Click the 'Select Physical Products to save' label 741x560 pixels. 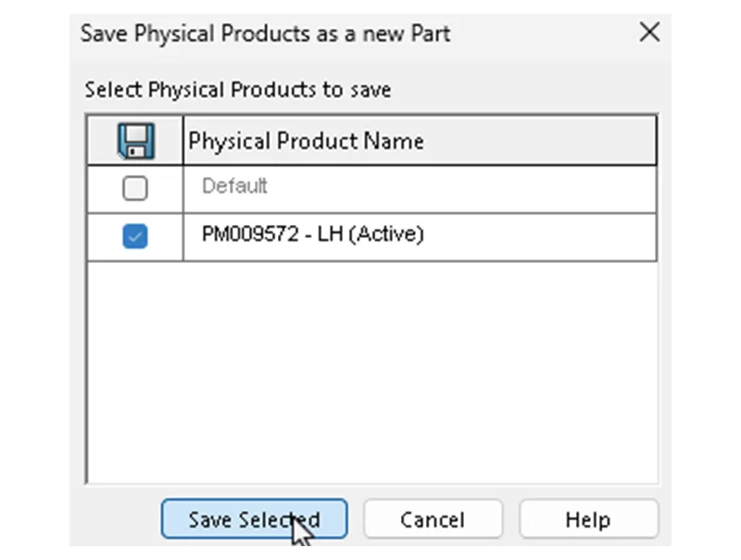click(x=238, y=90)
